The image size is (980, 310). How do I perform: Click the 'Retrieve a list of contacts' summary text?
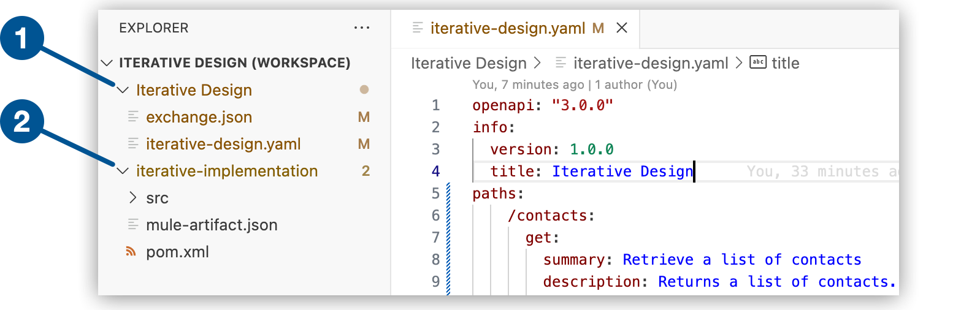pos(742,260)
